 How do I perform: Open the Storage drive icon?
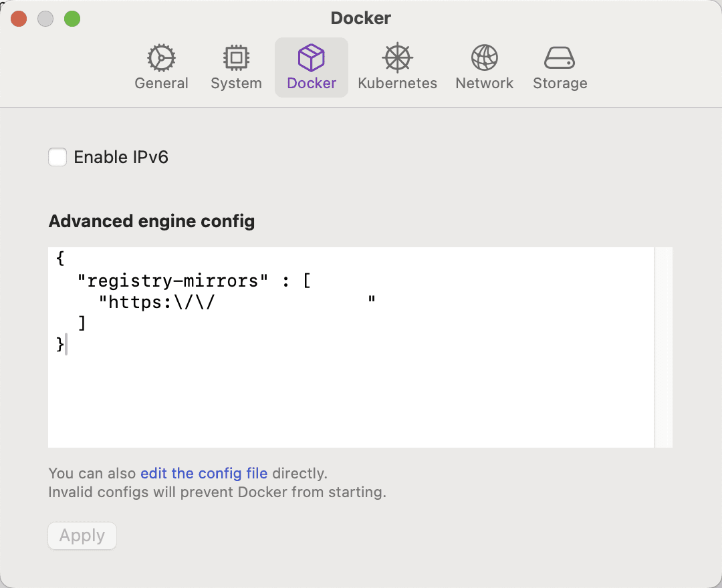click(560, 59)
